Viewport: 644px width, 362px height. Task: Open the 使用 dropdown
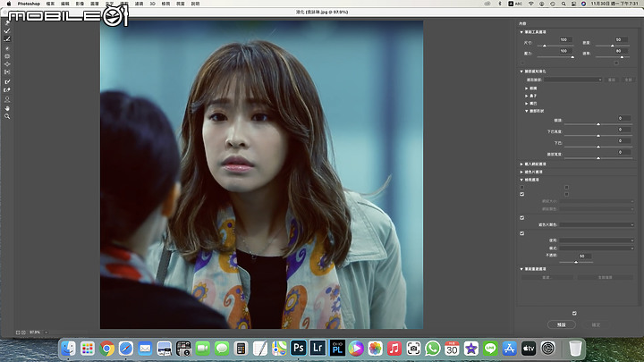(597, 240)
